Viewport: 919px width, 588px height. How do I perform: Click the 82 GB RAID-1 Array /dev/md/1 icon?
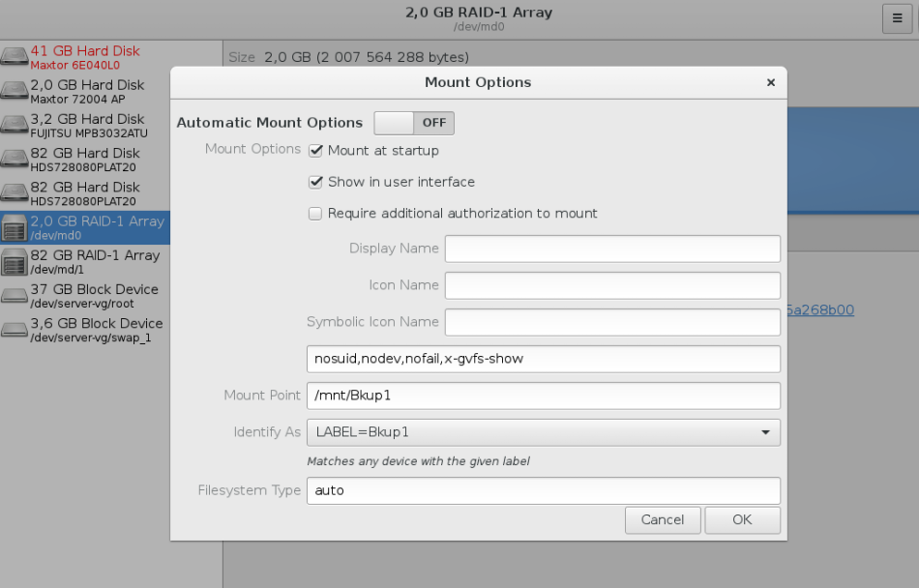(15, 262)
